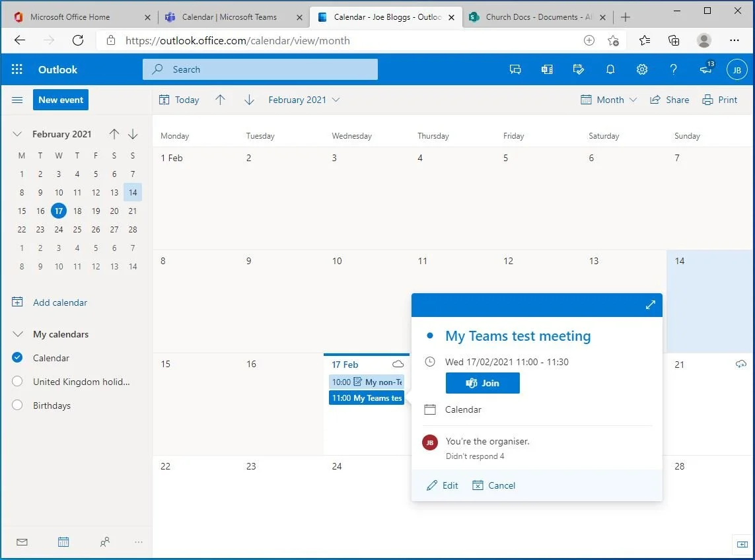Share the calendar
Screen dimensions: 755x560
pyautogui.click(x=669, y=100)
